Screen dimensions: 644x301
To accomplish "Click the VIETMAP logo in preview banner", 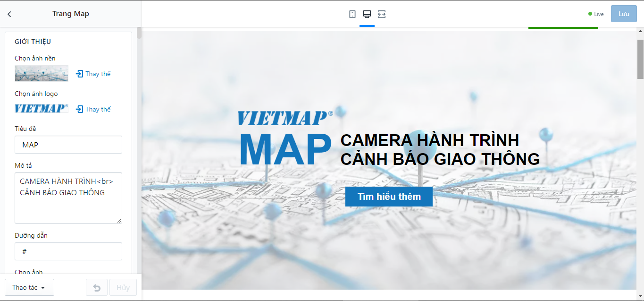I will 285,118.
